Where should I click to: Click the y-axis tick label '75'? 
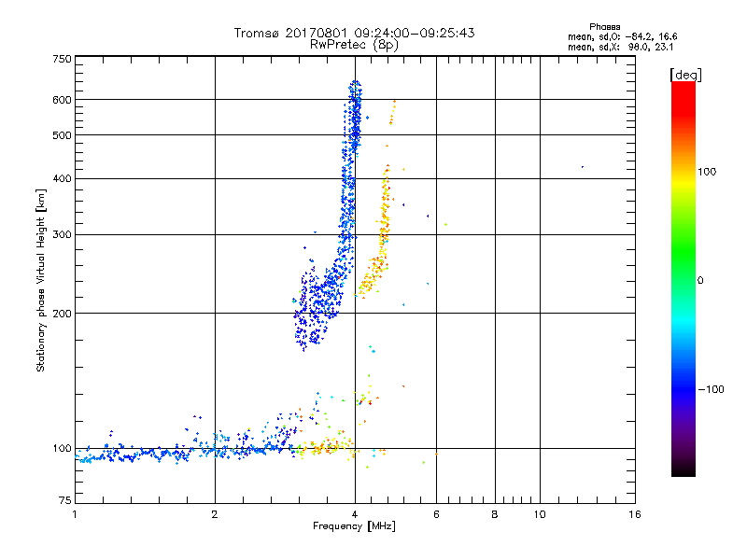coord(64,500)
